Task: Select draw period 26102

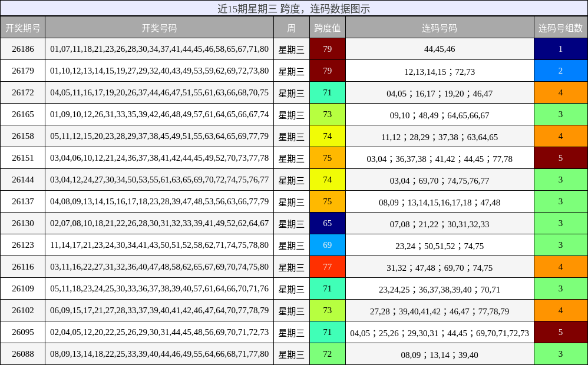Action: tap(23, 310)
